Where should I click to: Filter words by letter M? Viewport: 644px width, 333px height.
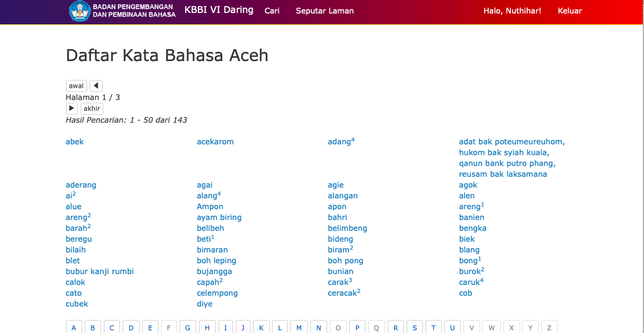(299, 328)
